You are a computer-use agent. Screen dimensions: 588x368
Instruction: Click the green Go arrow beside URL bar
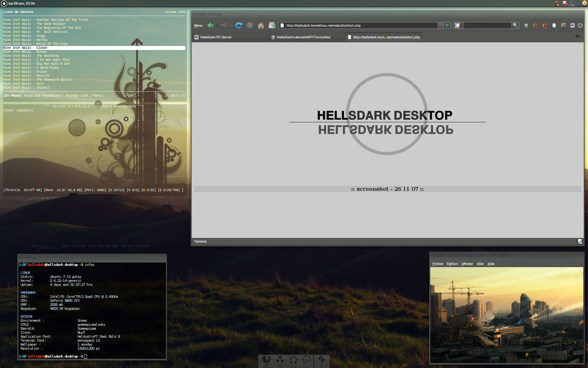[x=447, y=25]
